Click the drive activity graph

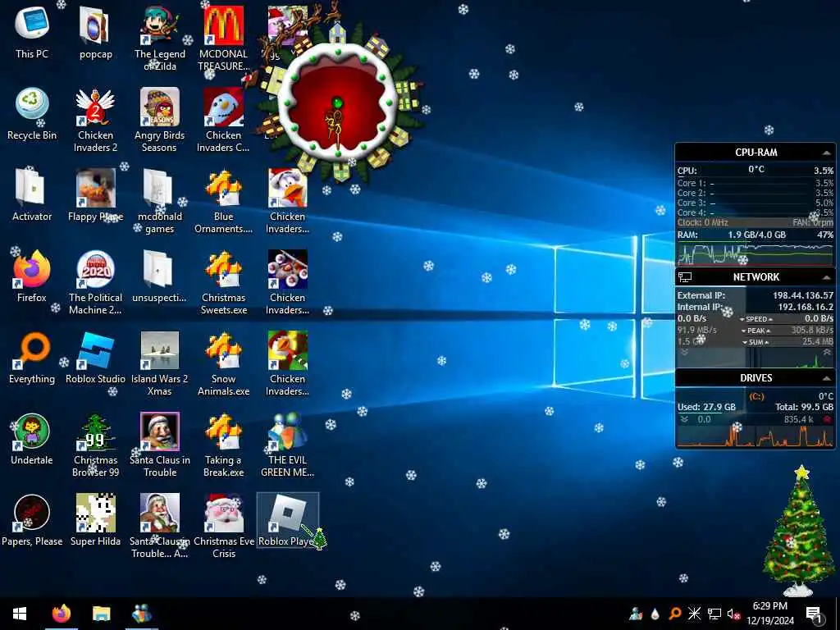click(755, 436)
